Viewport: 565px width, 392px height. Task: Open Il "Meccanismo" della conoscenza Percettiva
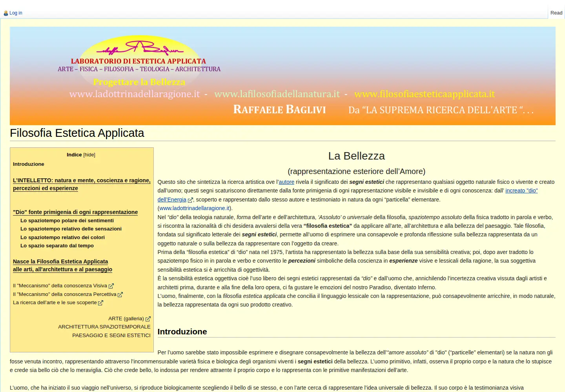tap(65, 294)
